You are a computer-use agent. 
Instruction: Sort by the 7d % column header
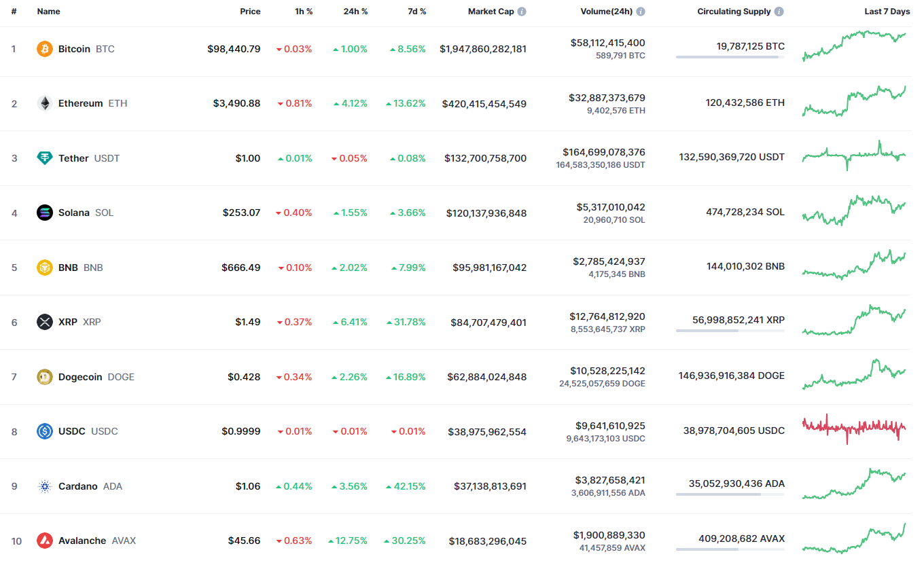(417, 12)
